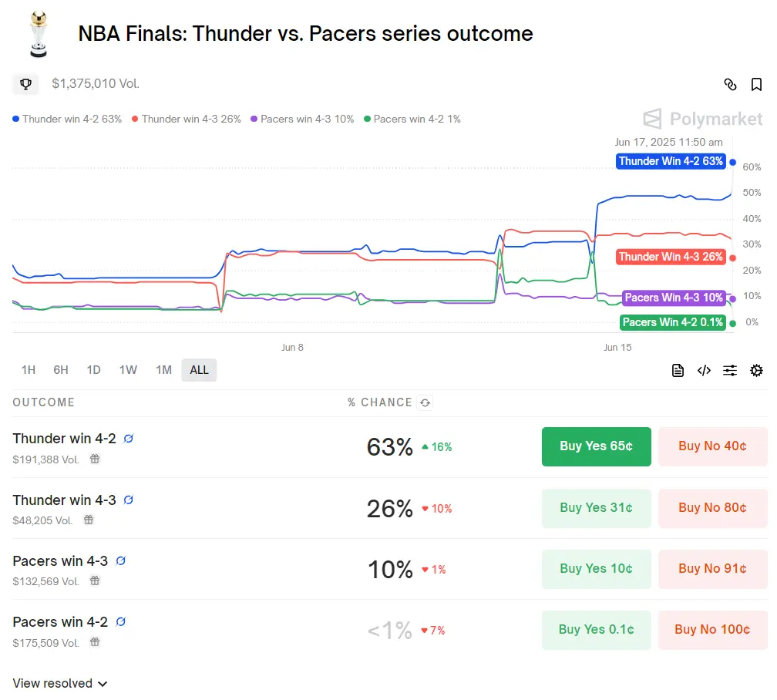
Task: Click the Jun 15 chart date marker
Action: pyautogui.click(x=617, y=348)
